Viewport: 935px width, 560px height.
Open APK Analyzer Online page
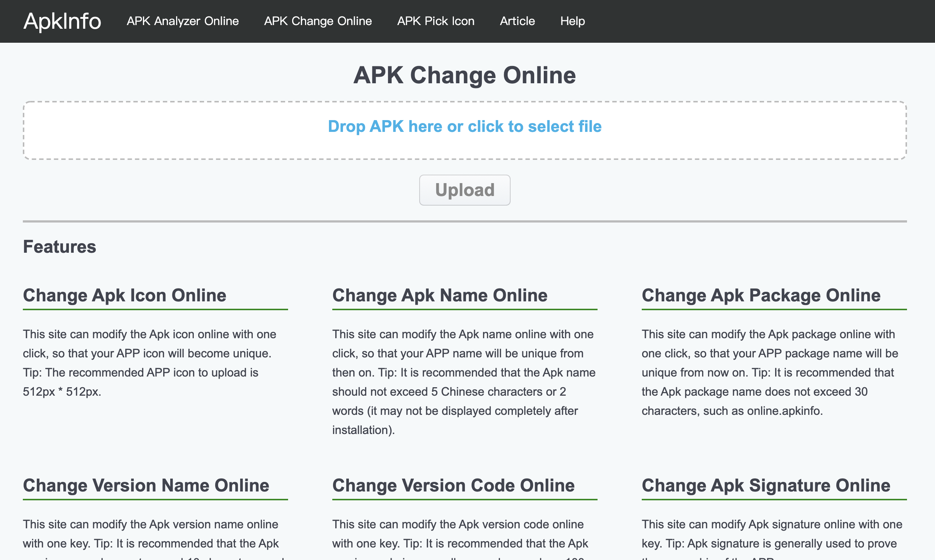[183, 21]
